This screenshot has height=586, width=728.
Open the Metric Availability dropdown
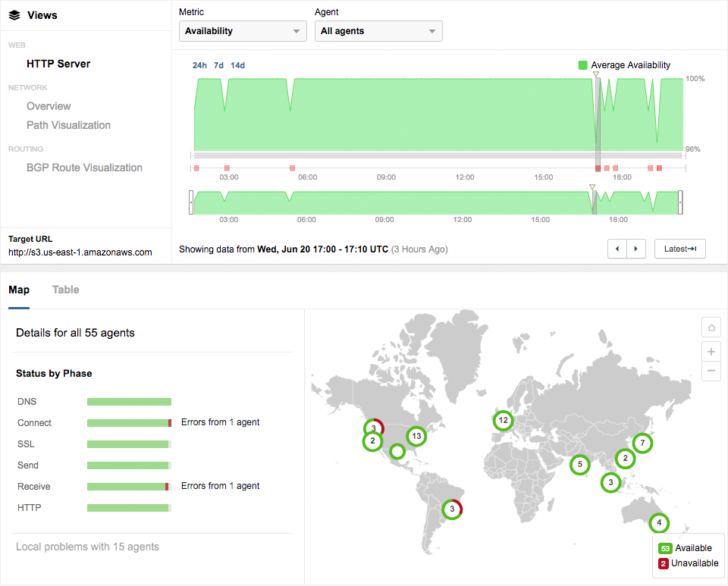pos(243,31)
